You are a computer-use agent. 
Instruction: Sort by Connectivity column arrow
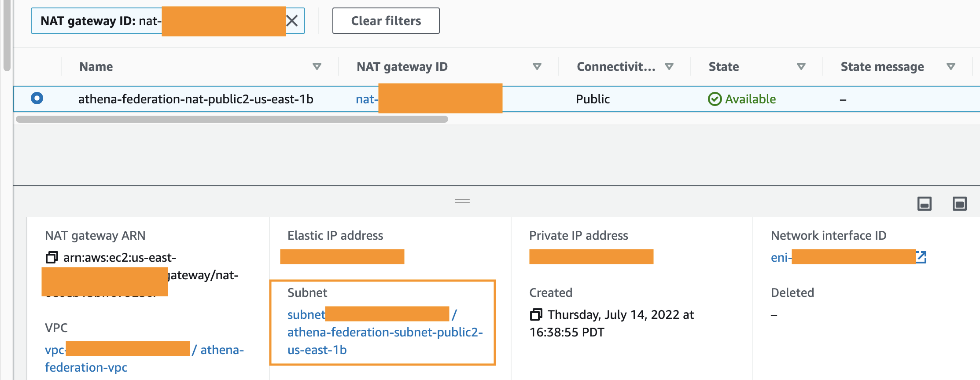click(669, 66)
